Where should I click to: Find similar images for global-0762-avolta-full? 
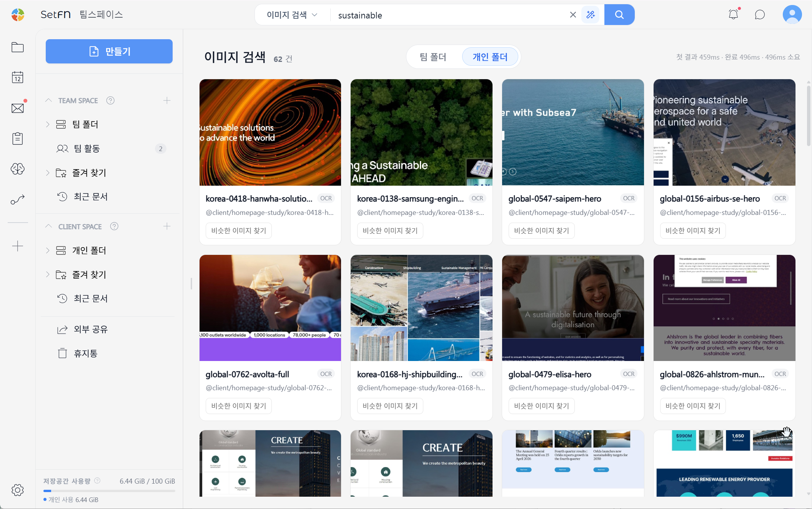(239, 406)
